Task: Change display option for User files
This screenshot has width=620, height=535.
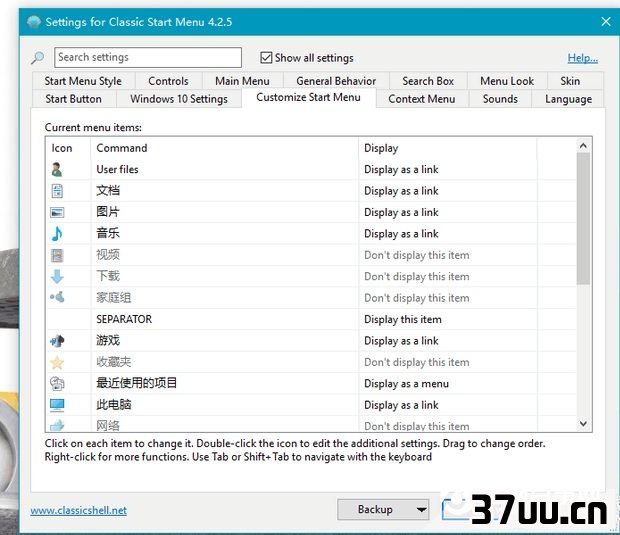Action: point(401,170)
